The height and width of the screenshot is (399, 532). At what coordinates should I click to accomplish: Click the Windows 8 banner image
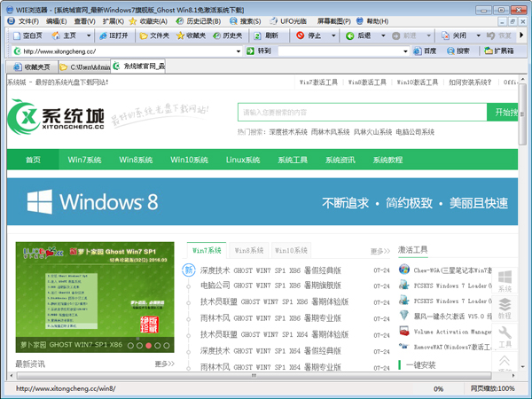tap(262, 201)
